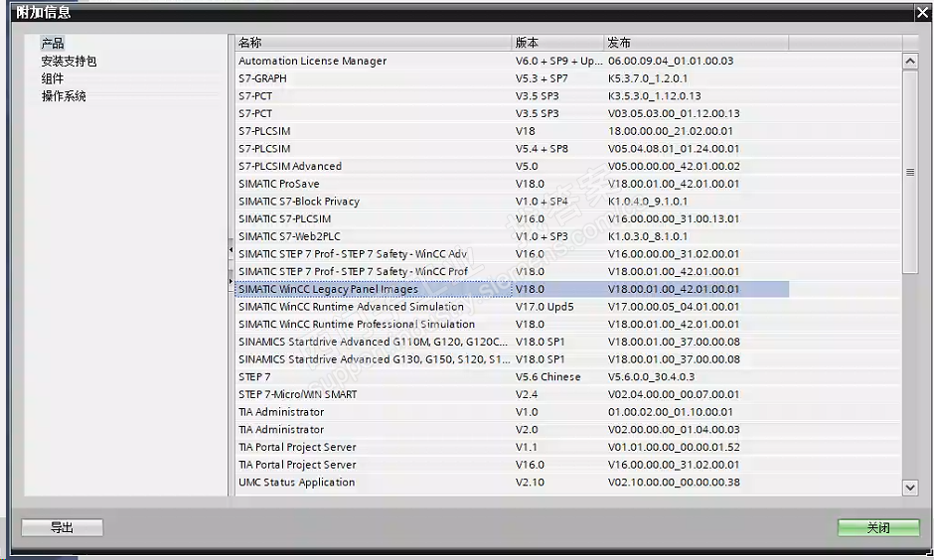
Task: Close the 附加信息 dialog with X
Action: point(922,13)
